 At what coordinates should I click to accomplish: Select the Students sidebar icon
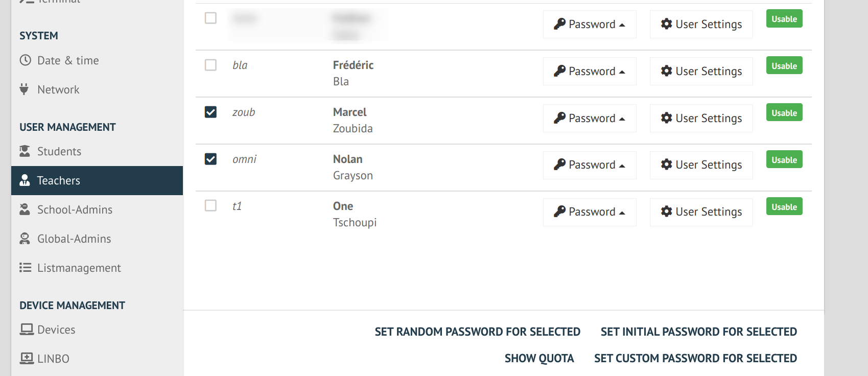(x=25, y=151)
